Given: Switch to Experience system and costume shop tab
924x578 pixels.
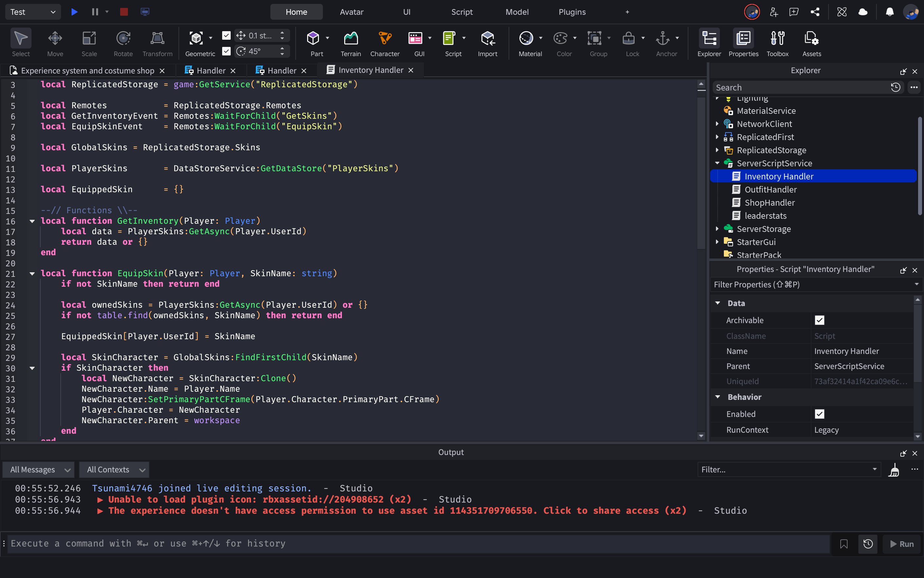Looking at the screenshot, I should 88,71.
